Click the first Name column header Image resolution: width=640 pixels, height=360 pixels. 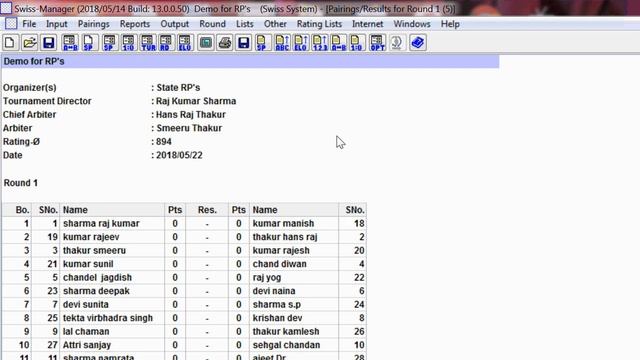[112, 210]
